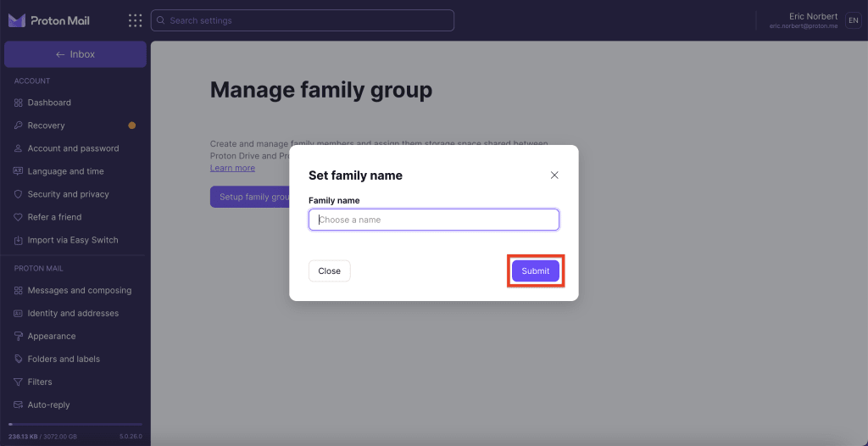Click the eric.norbert@proton.me email text

click(x=804, y=26)
